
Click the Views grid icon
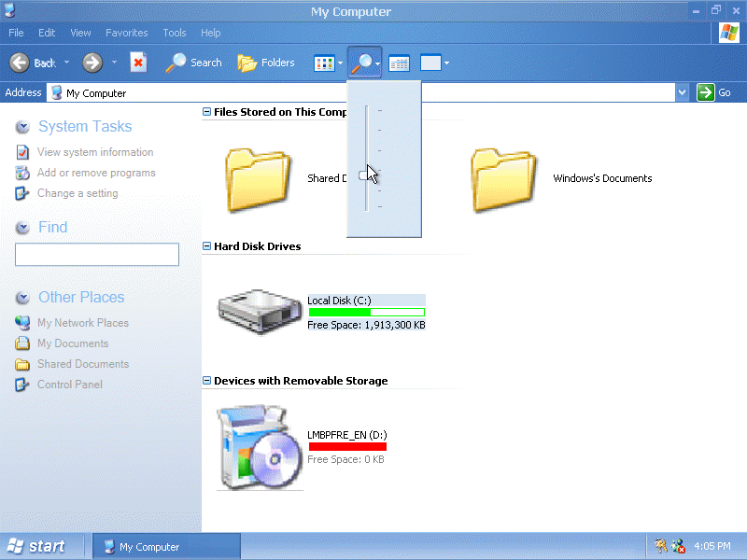click(324, 63)
